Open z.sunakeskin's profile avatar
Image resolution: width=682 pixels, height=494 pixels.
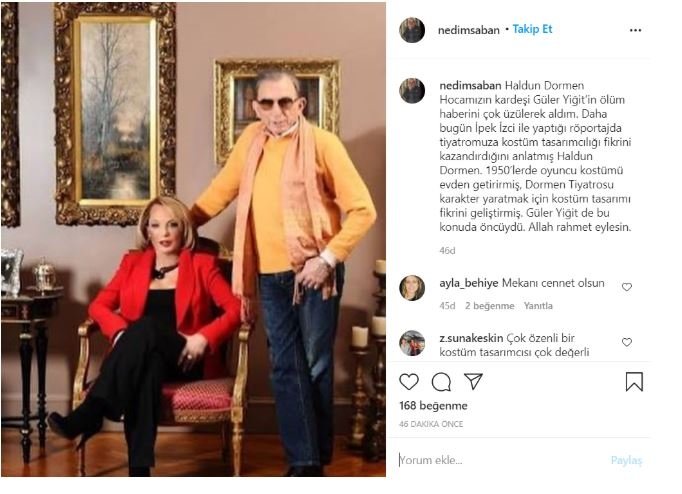(412, 343)
